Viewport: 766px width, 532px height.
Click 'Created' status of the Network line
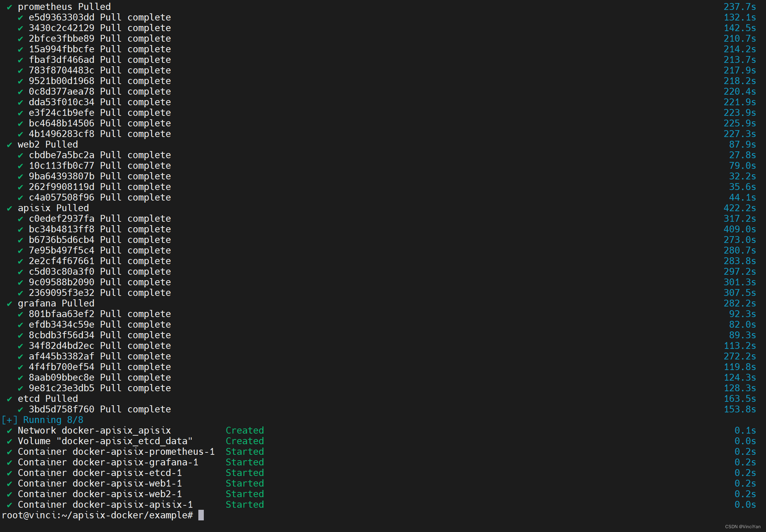245,431
